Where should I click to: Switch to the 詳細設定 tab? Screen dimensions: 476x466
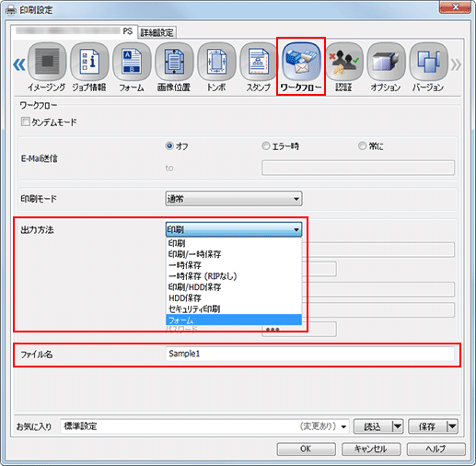(x=157, y=32)
